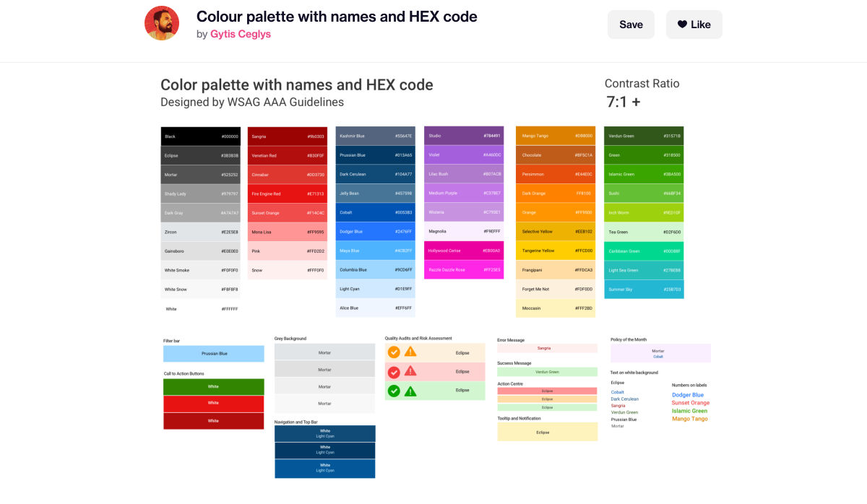Pick the Persimmon orange swatch

pyautogui.click(x=556, y=174)
